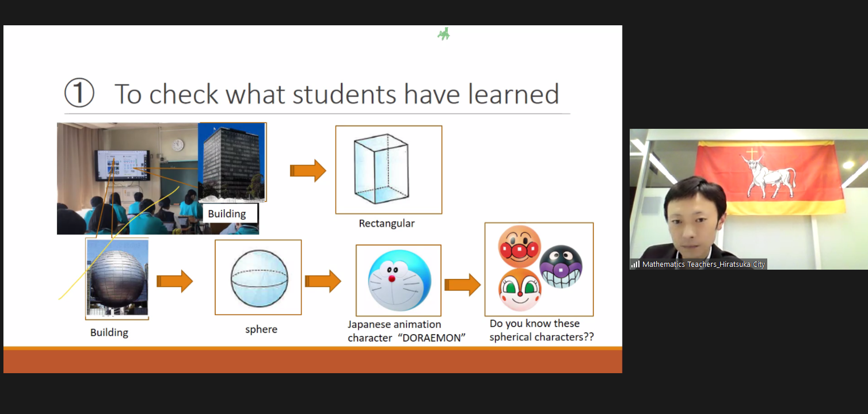This screenshot has width=868, height=414.
Task: Click the orange arrow between sphere and Doraemon
Action: click(323, 281)
